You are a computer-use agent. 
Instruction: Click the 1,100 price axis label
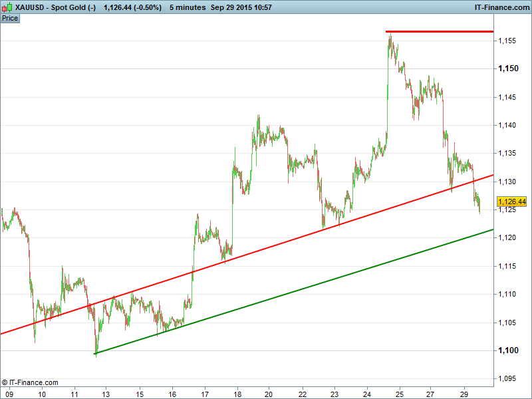point(508,350)
